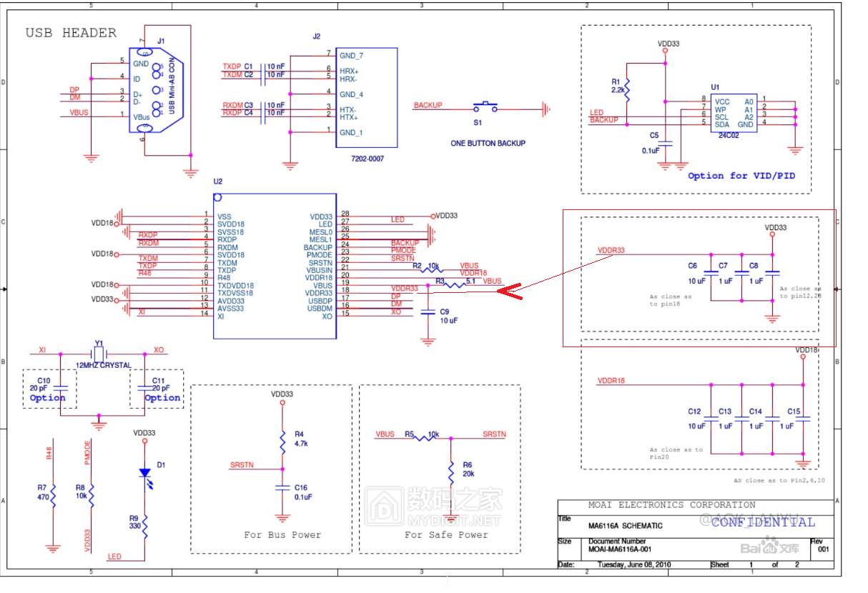Select the R9 330 resistor below D1

click(x=145, y=527)
